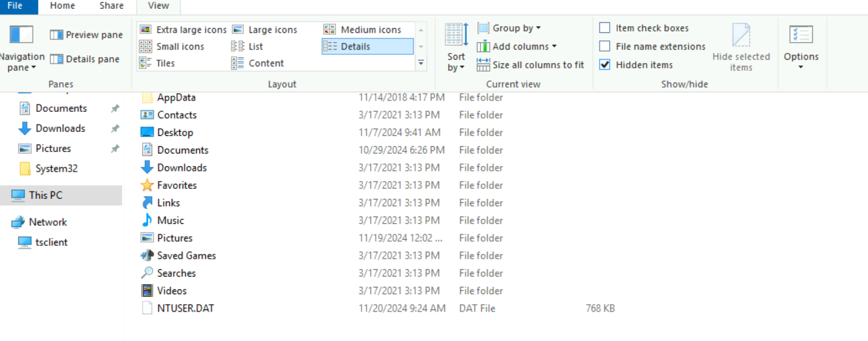Open the Group by dropdown

point(510,28)
